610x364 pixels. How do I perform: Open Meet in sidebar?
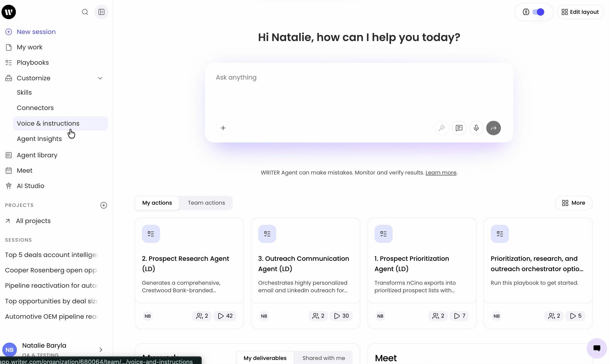pyautogui.click(x=24, y=171)
